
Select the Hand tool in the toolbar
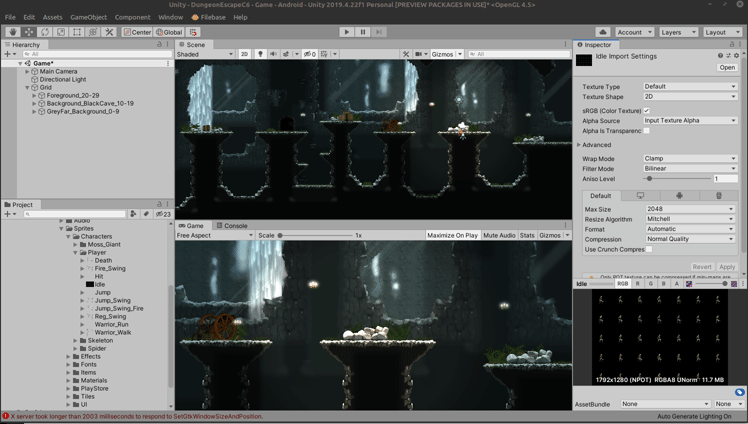point(13,32)
